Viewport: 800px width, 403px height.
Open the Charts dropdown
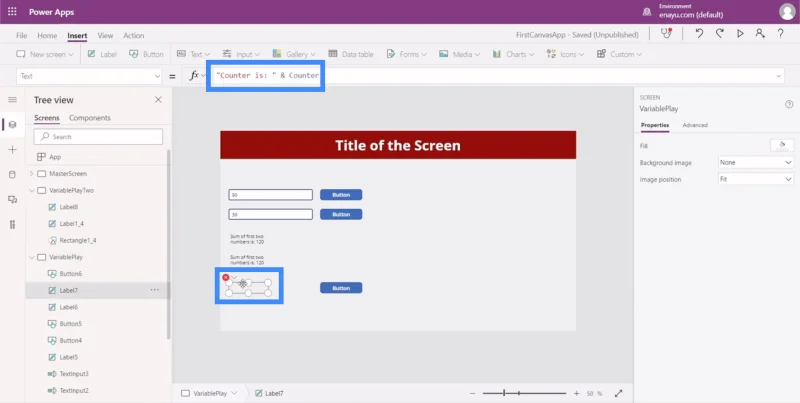coord(513,54)
